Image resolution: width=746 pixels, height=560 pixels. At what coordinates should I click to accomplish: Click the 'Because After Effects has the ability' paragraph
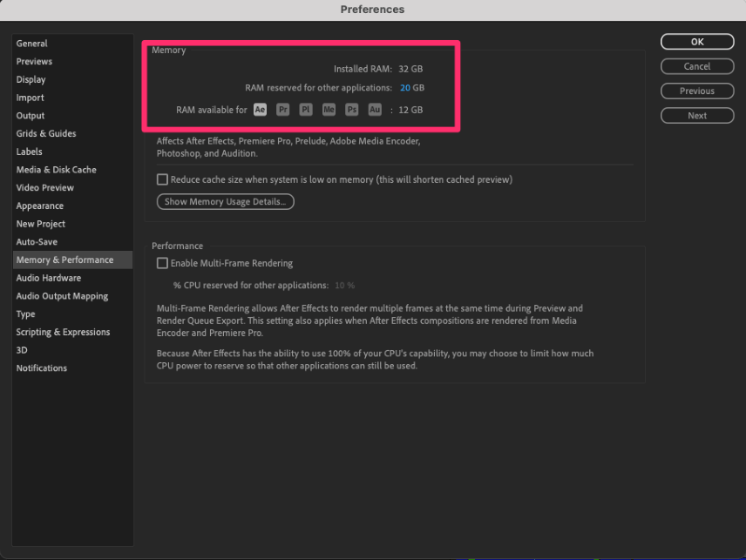tap(375, 360)
